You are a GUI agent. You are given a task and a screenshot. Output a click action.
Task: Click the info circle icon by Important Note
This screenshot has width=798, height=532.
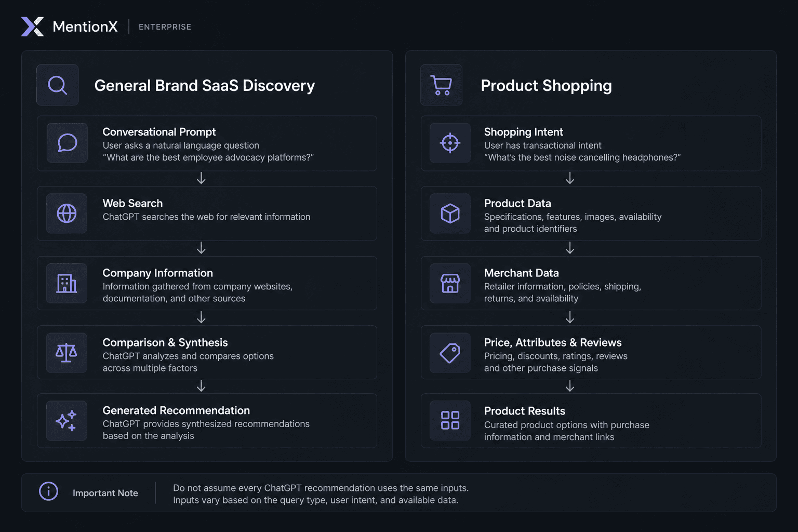pyautogui.click(x=48, y=491)
